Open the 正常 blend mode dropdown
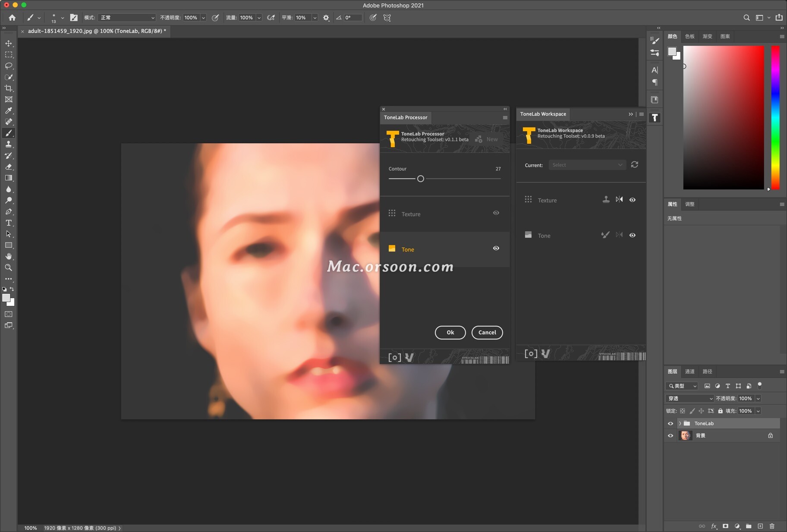This screenshot has width=787, height=532. 126,18
